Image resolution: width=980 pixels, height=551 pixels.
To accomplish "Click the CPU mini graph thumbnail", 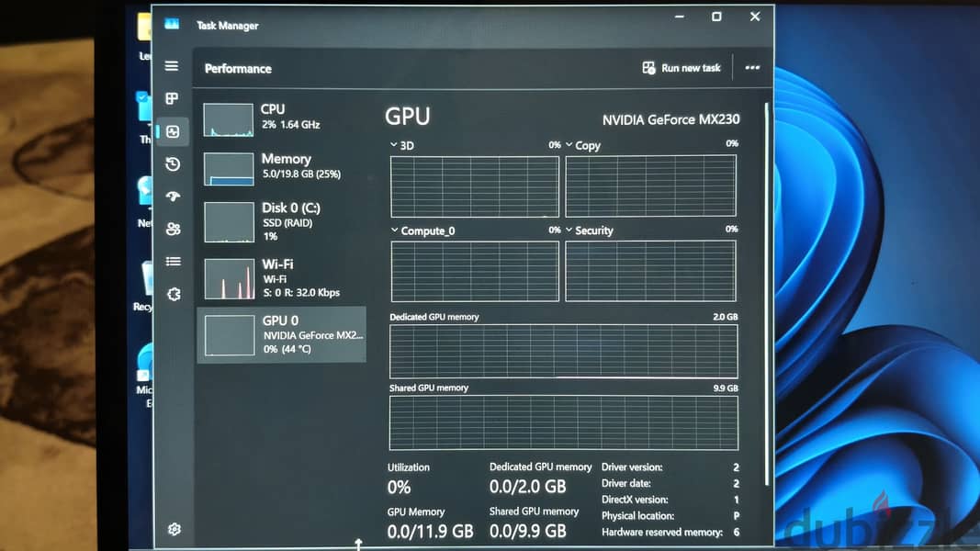I will pyautogui.click(x=228, y=120).
